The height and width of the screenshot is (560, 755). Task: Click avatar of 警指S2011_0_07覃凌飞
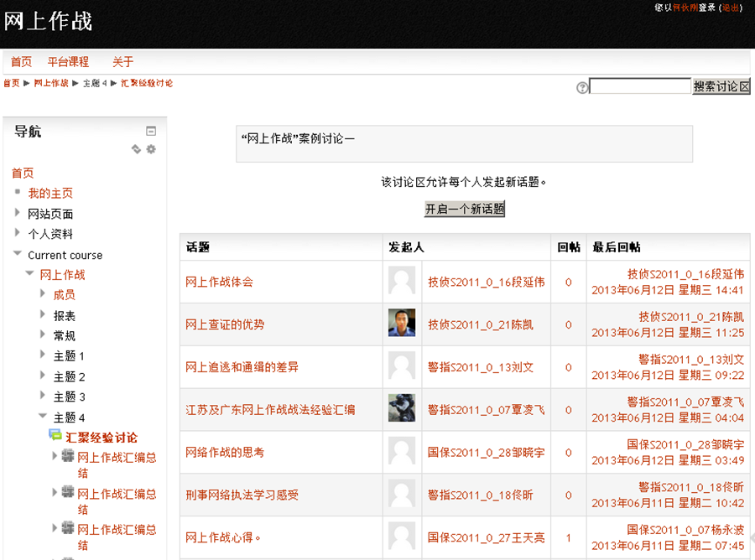click(x=402, y=409)
